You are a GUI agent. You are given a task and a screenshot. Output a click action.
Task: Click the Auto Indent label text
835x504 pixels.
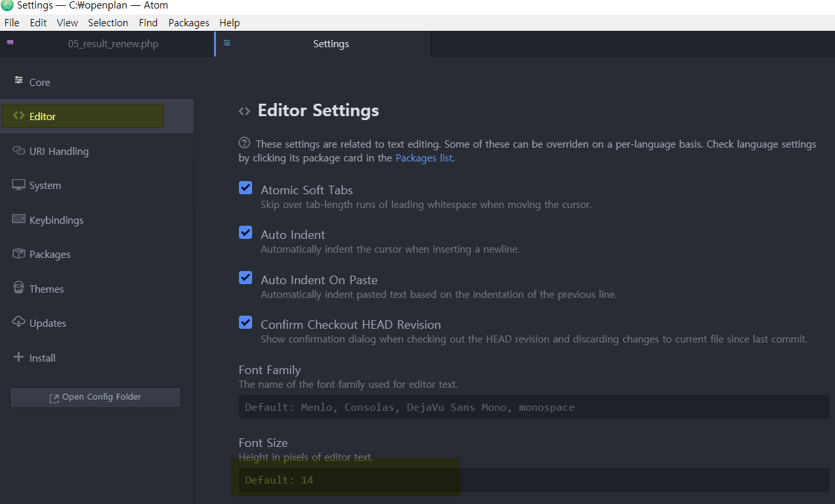pos(293,234)
